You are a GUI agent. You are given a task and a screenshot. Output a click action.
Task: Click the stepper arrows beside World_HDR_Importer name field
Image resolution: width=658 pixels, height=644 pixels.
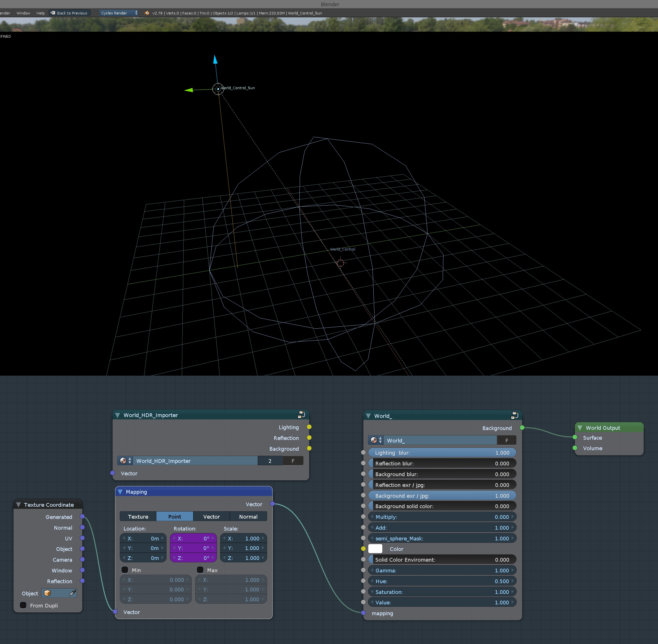click(130, 461)
